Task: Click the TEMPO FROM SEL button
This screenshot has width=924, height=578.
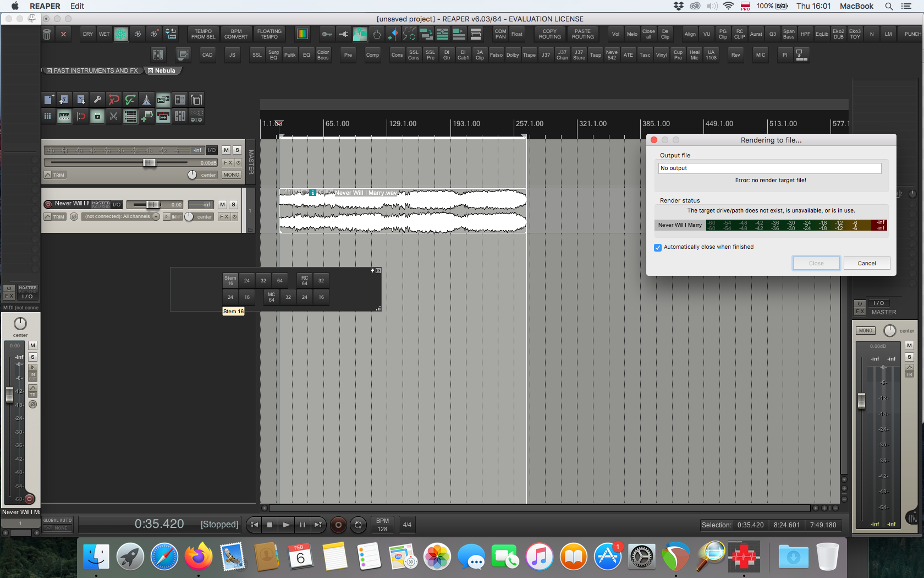Action: (x=204, y=34)
